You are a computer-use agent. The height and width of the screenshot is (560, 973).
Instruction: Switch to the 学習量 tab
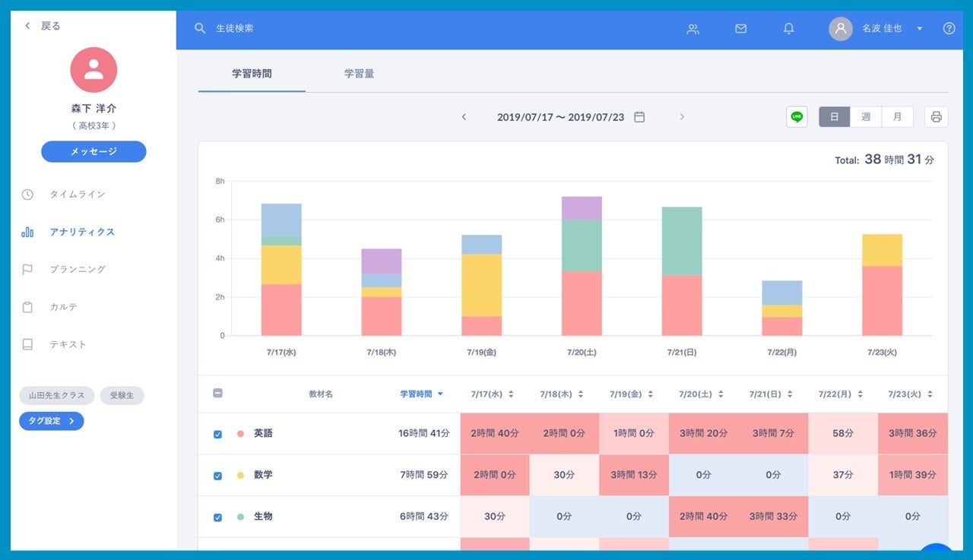click(359, 74)
